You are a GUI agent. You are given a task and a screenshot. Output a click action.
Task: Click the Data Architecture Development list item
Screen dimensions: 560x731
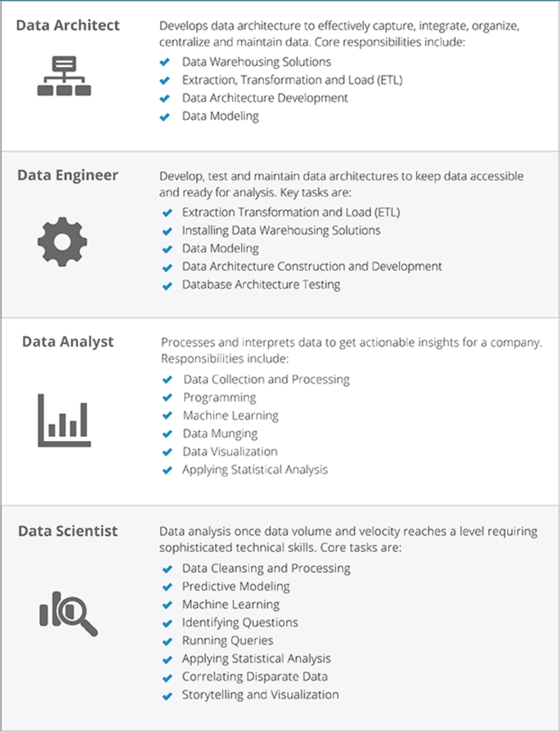(264, 98)
